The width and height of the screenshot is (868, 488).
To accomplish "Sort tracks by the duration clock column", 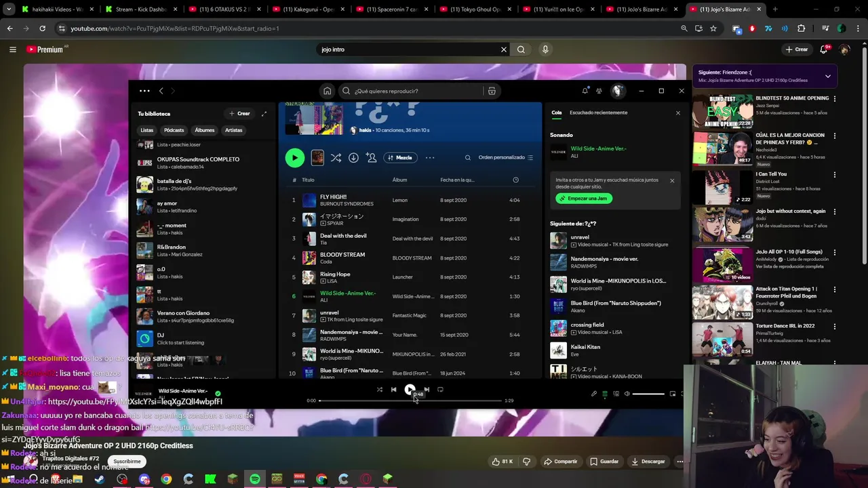I will click(x=515, y=180).
